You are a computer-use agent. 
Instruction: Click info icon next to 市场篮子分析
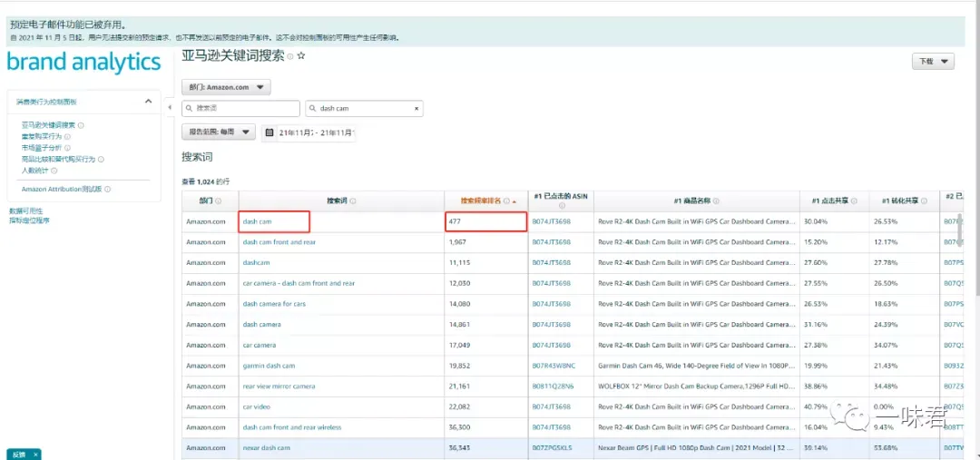tap(67, 148)
